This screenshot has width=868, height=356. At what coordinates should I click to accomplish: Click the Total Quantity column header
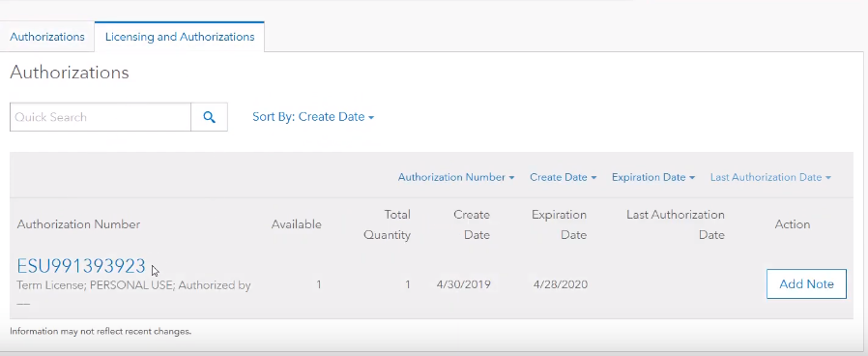[387, 224]
